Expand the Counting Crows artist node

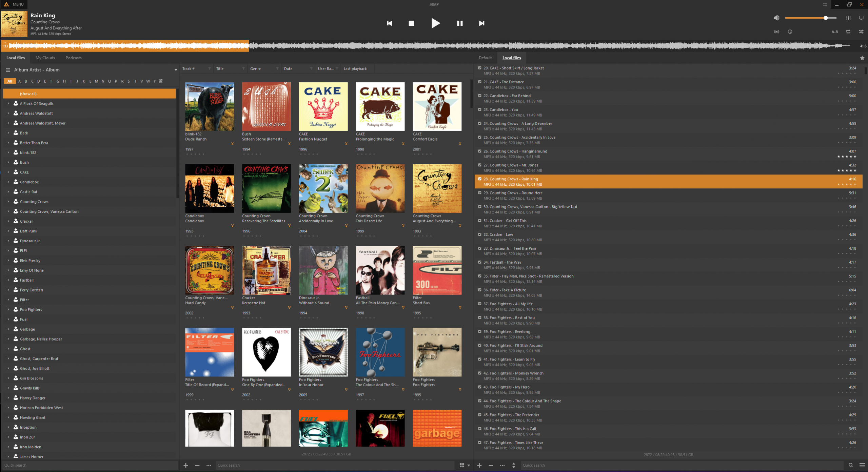(8, 202)
